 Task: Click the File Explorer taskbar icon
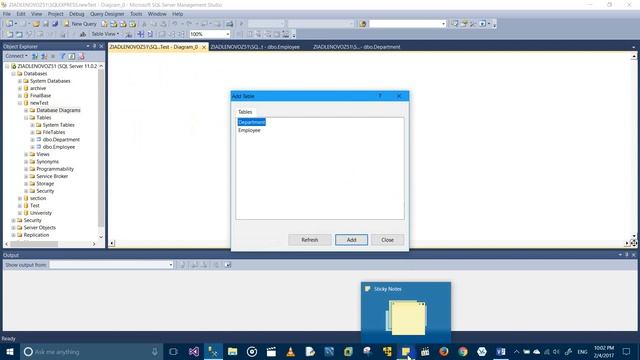tap(233, 351)
